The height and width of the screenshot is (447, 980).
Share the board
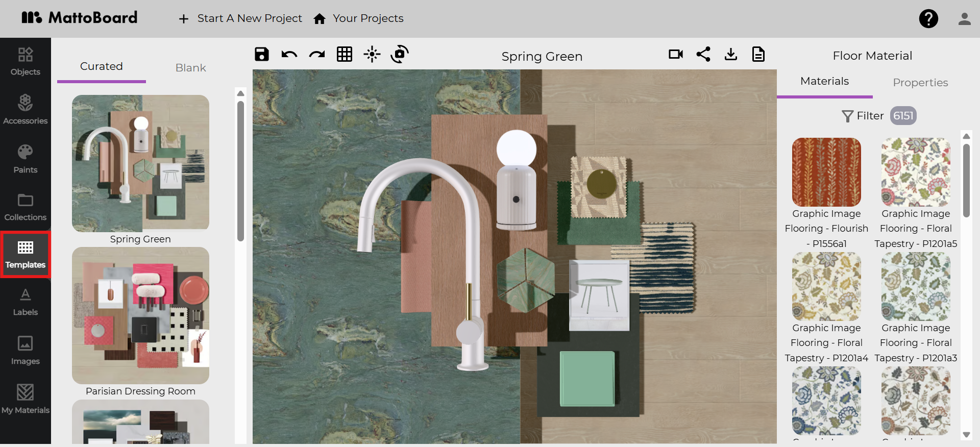coord(703,54)
